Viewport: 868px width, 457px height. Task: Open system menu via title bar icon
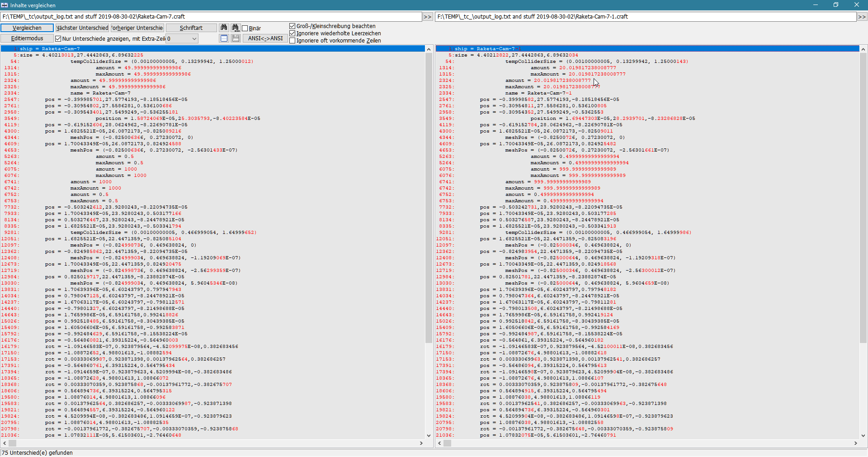5,5
